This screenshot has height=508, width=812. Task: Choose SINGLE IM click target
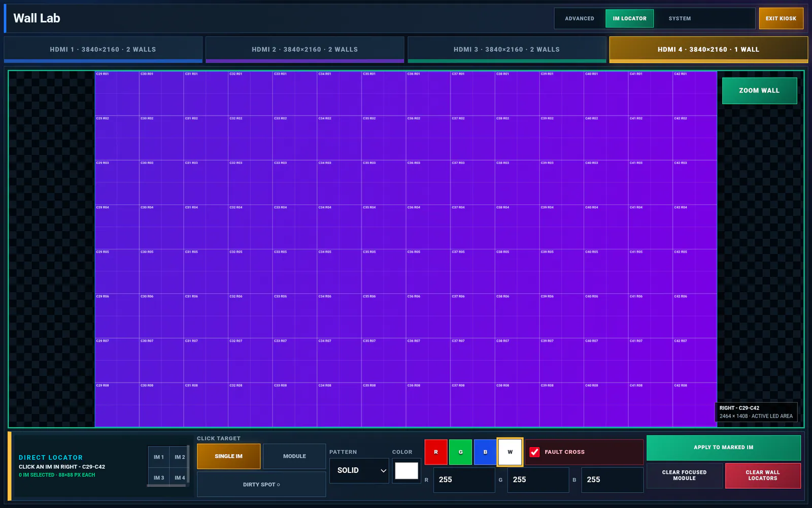228,456
